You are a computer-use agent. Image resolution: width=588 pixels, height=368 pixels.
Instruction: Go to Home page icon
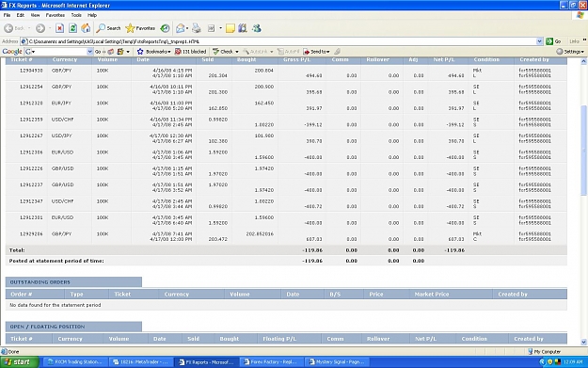pyautogui.click(x=86, y=28)
